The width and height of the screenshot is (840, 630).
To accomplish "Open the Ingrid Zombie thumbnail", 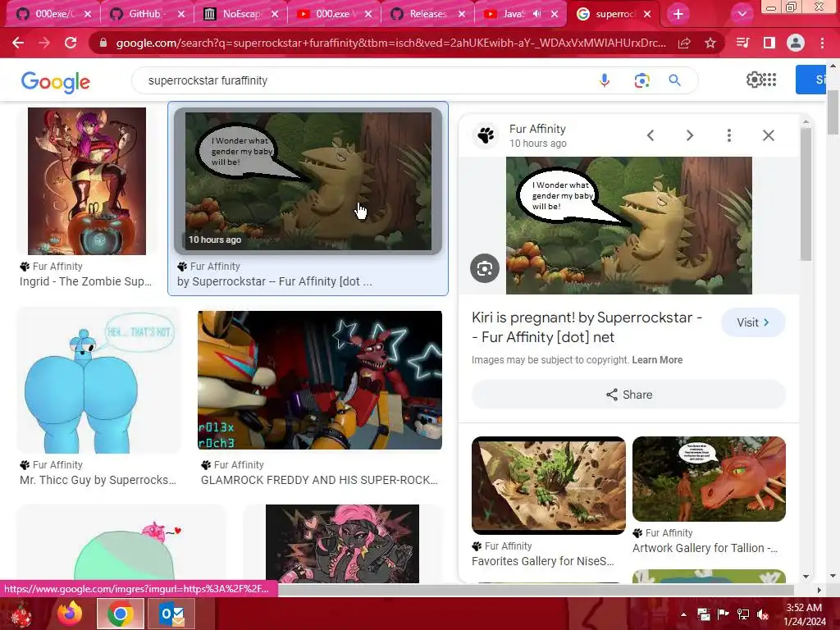I will 87,181.
